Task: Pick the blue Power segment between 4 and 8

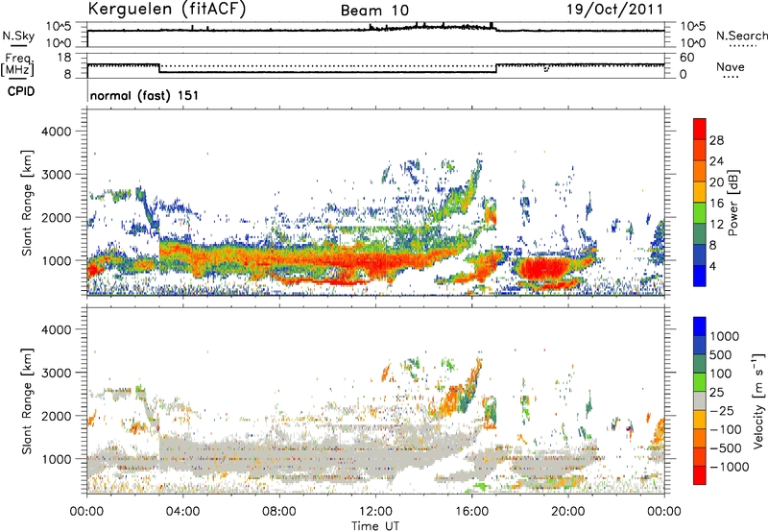Action: pos(700,254)
